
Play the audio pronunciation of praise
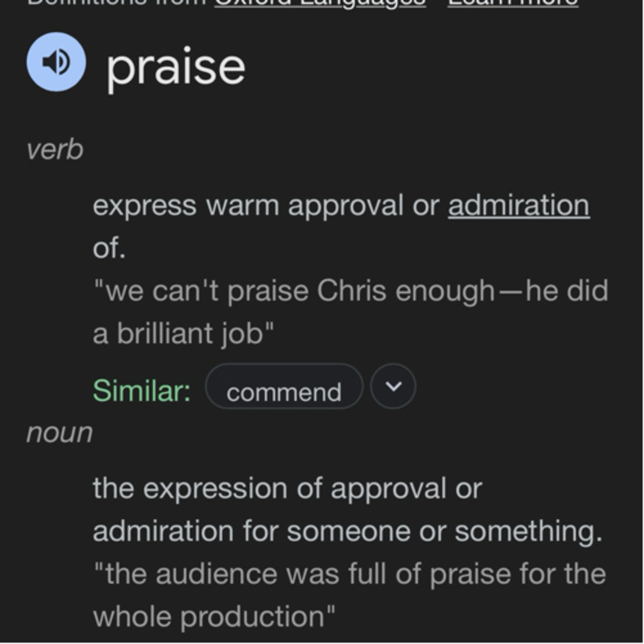coord(56,62)
